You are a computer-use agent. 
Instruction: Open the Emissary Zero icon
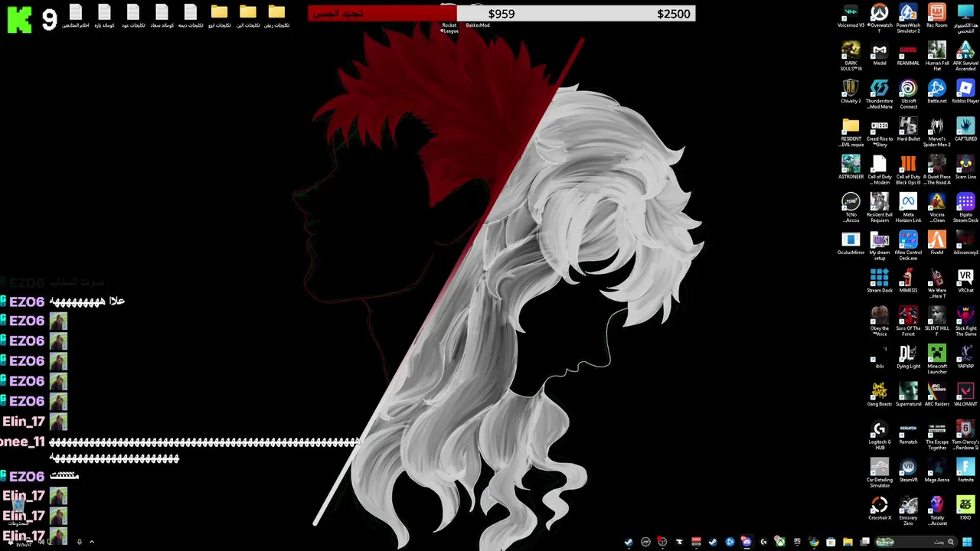[908, 511]
